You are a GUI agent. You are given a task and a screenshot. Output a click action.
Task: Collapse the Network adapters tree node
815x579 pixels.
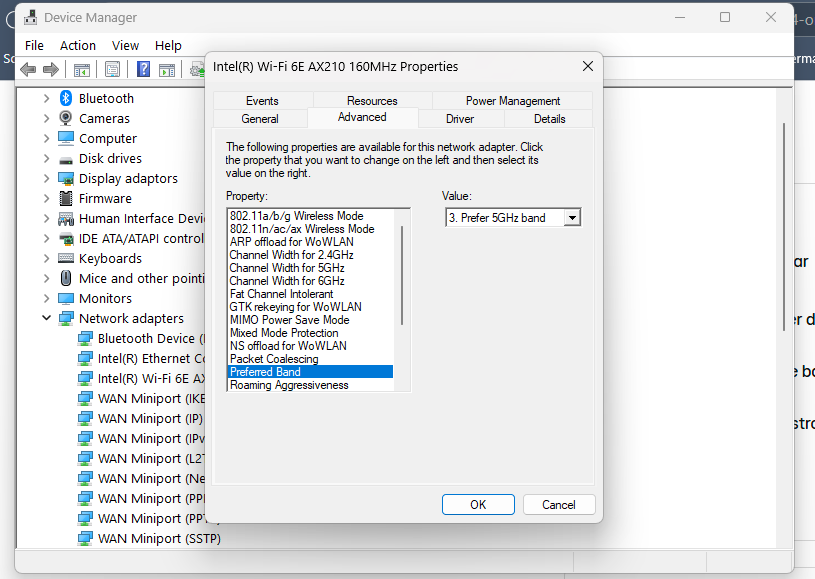tap(46, 318)
